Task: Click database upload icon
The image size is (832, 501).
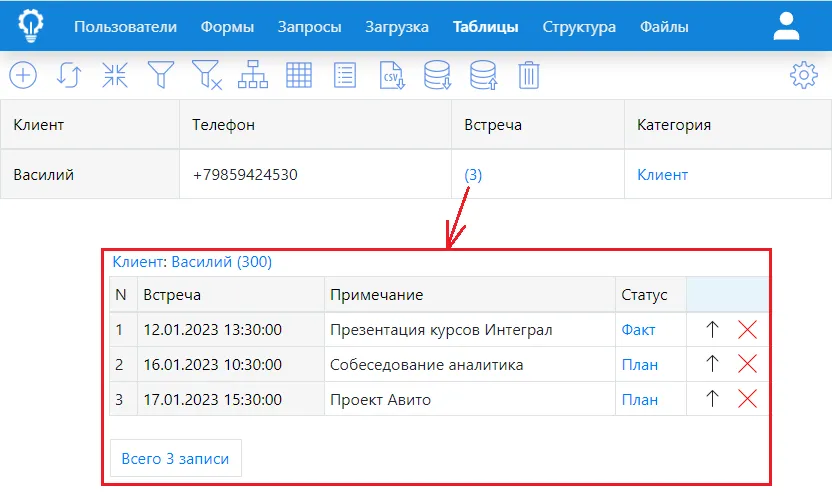Action: (483, 75)
